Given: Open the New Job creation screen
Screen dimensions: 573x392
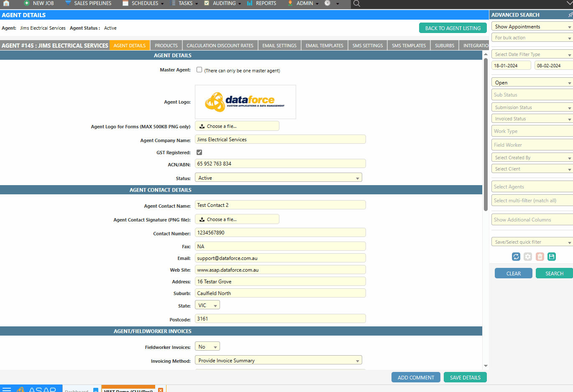Looking at the screenshot, I should (x=39, y=4).
